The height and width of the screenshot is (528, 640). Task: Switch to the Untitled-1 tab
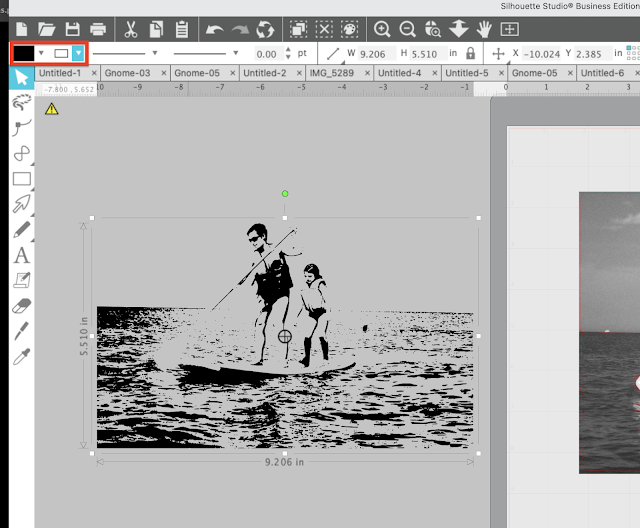(60, 73)
